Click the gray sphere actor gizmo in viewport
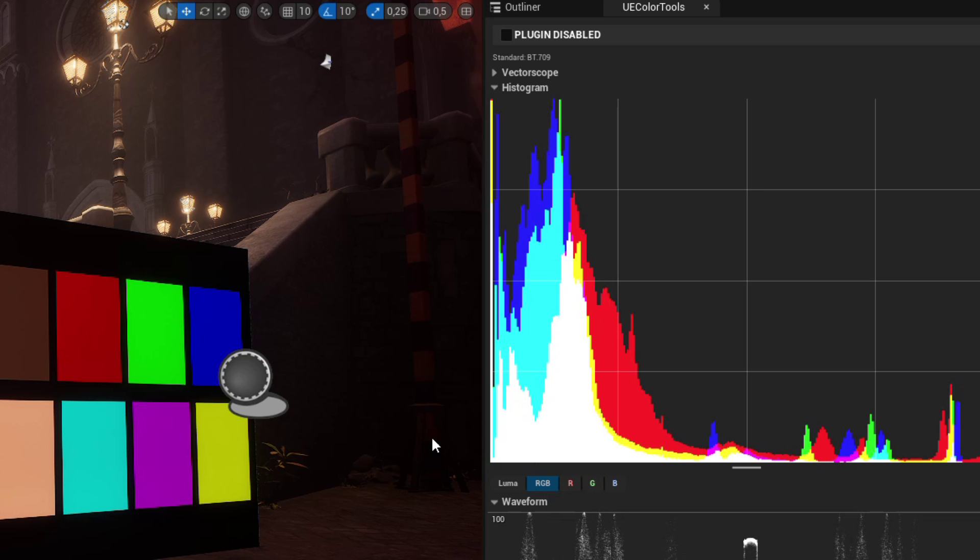The height and width of the screenshot is (560, 980). click(x=246, y=376)
